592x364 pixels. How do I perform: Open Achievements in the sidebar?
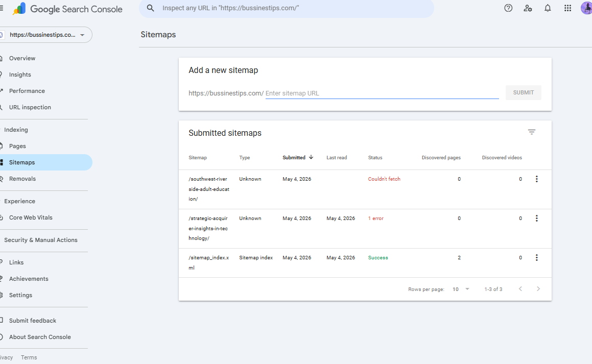pos(29,279)
